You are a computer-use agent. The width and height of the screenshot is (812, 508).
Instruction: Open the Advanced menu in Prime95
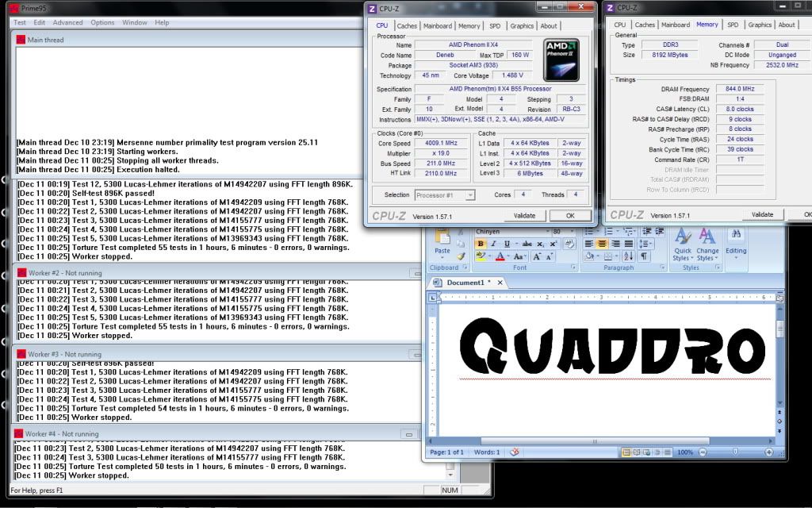68,23
